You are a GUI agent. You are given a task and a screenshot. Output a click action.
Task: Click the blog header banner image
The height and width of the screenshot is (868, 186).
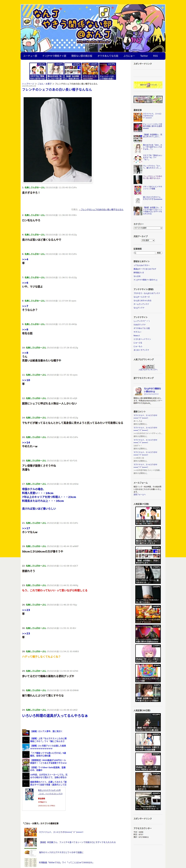click(93, 28)
